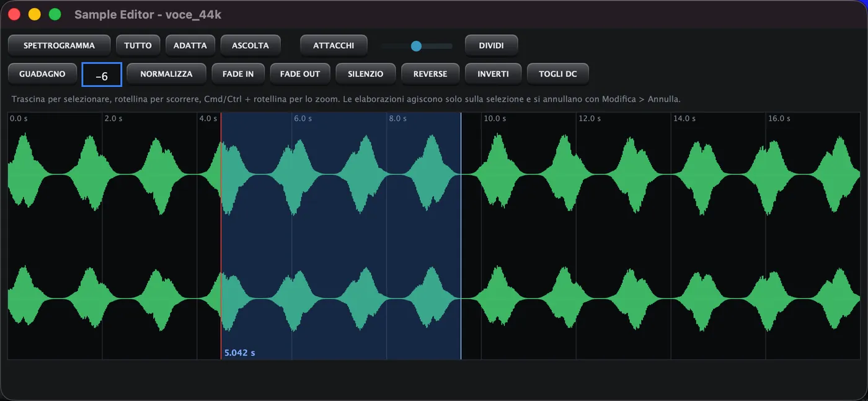This screenshot has height=401, width=868.
Task: Maximize the window with the green button
Action: [x=55, y=14]
